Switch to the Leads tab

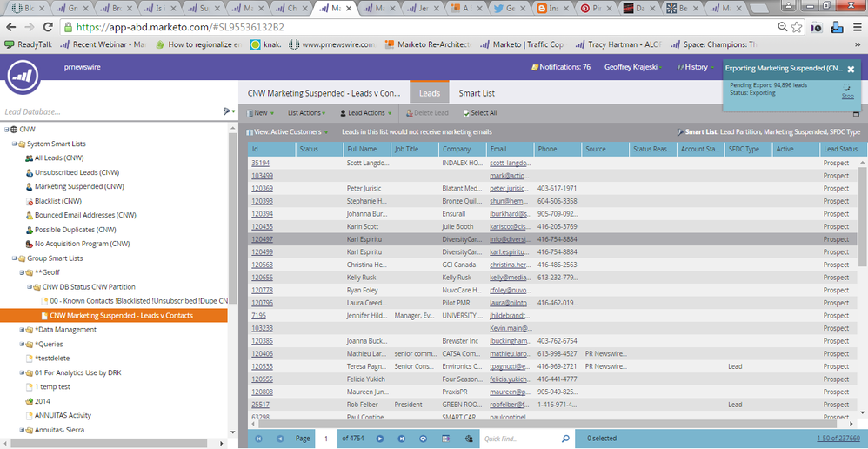(x=429, y=93)
